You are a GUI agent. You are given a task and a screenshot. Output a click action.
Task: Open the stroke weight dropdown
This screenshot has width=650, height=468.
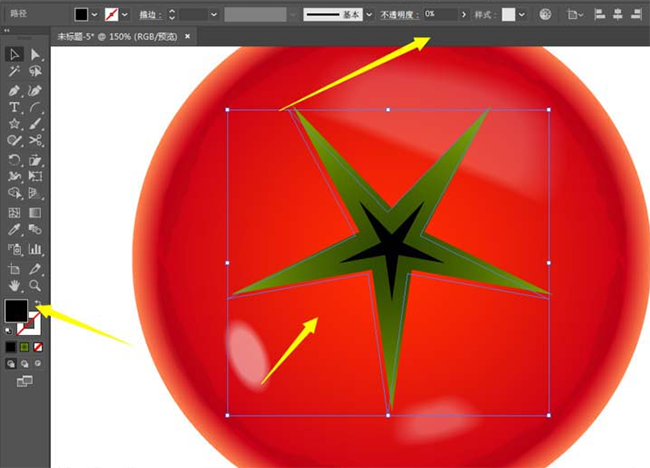pos(213,15)
